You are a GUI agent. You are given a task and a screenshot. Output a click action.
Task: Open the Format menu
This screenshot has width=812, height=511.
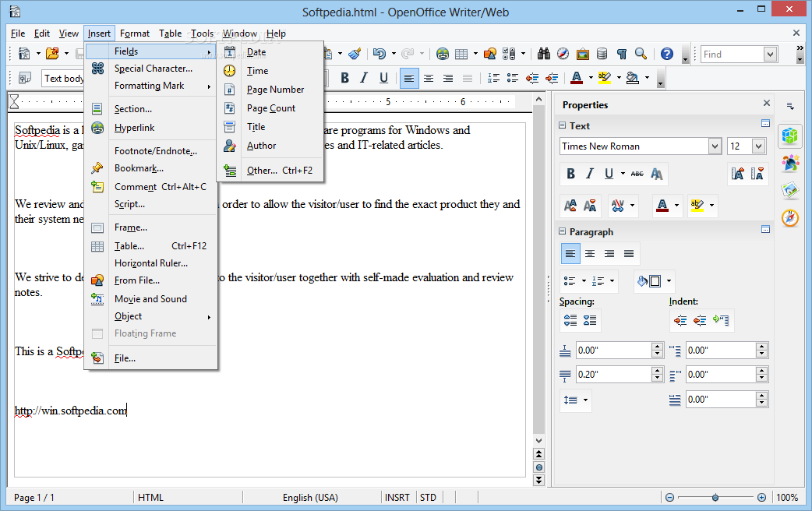[135, 33]
